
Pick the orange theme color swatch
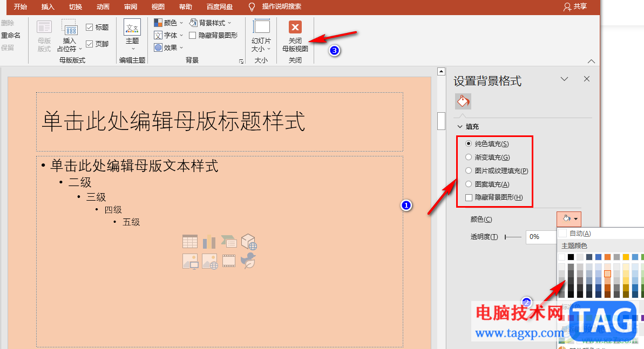[x=607, y=257]
